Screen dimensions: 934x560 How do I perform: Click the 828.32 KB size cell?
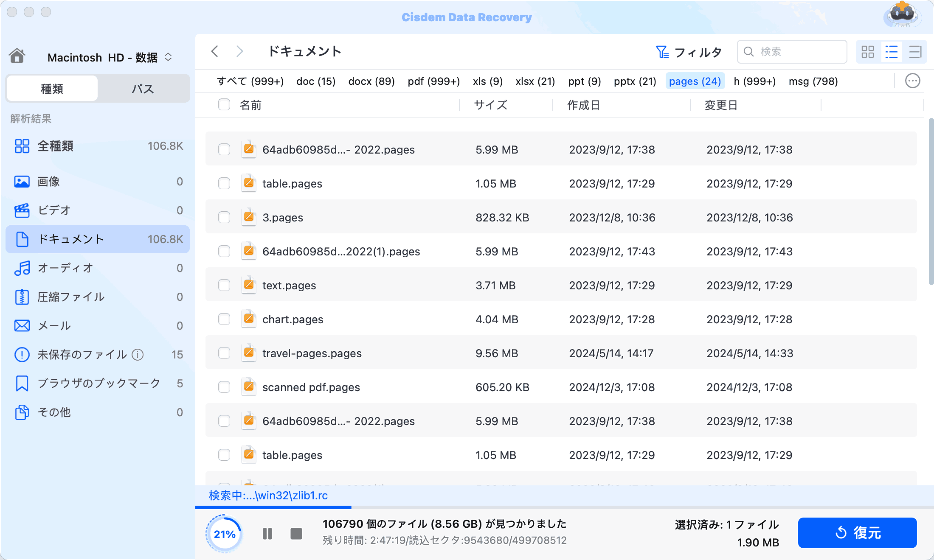coord(502,217)
